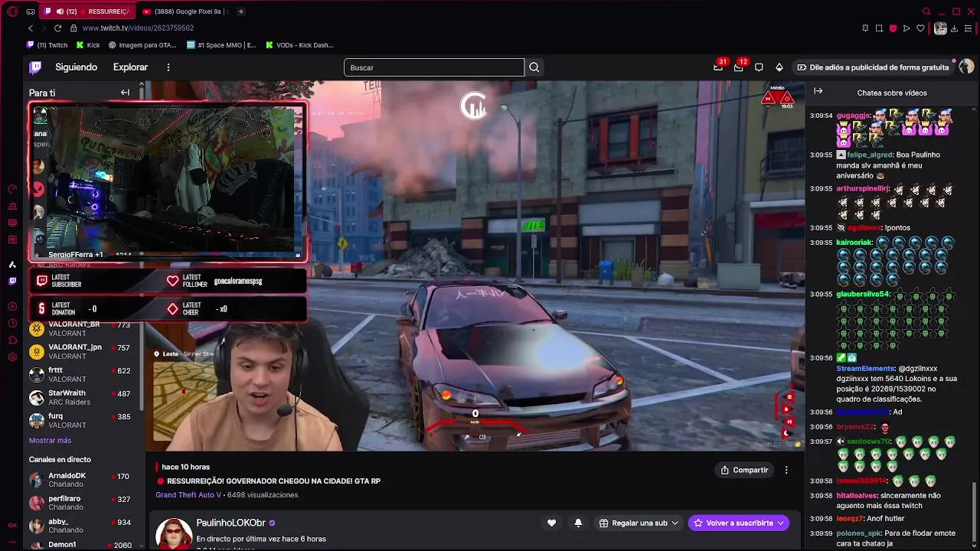980x551 pixels.
Task: Collapse the chat panel arrow
Action: (818, 91)
